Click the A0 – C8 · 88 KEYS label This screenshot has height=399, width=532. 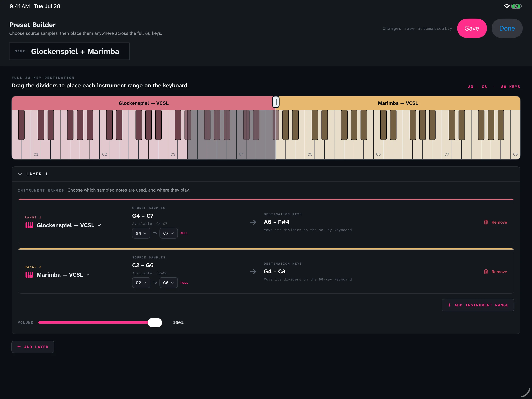click(494, 87)
